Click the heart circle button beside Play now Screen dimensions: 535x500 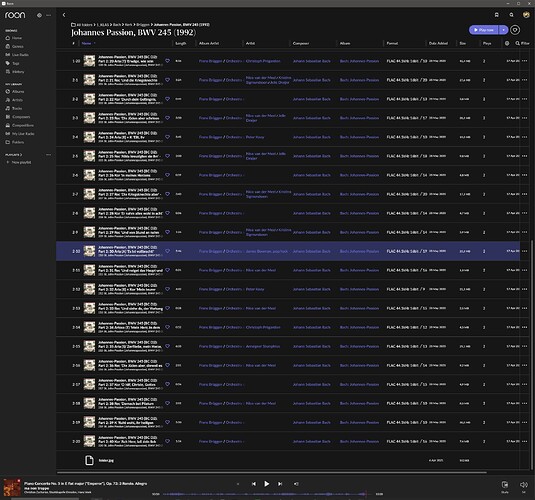click(515, 30)
